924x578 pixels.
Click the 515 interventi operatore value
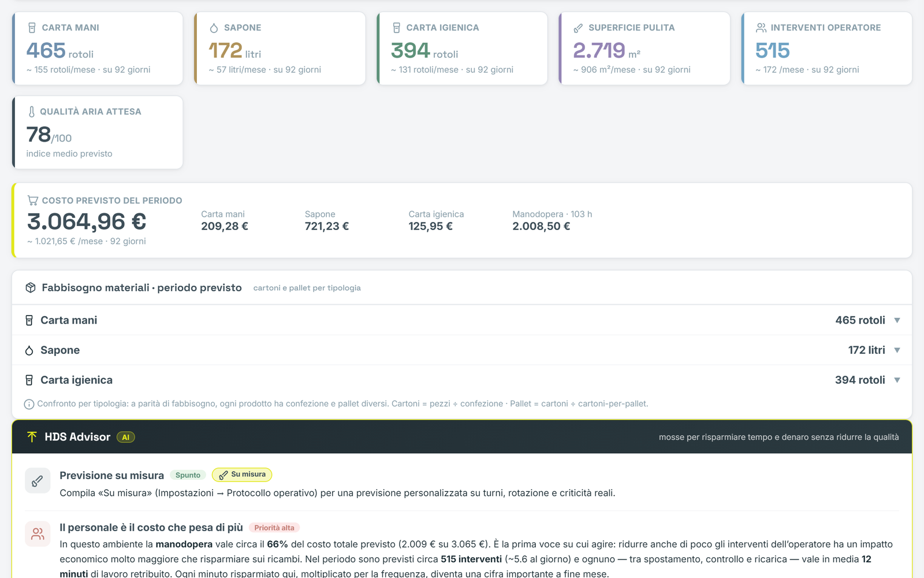[x=773, y=51]
